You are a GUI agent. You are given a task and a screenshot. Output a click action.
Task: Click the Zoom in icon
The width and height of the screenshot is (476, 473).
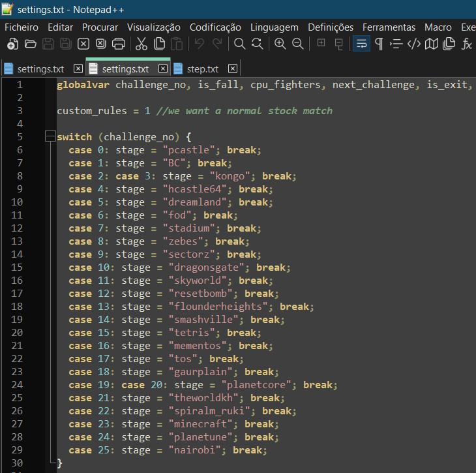280,44
